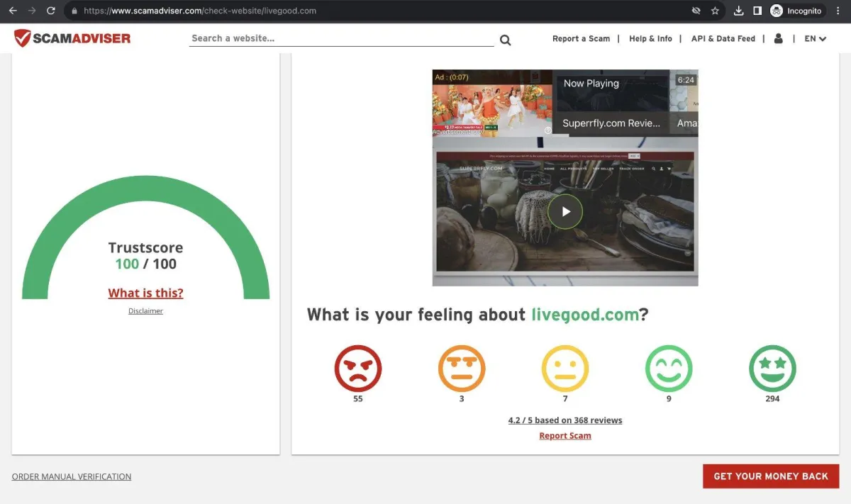Rate with the green star-eyes face
Screen dimensions: 851x504
click(773, 369)
